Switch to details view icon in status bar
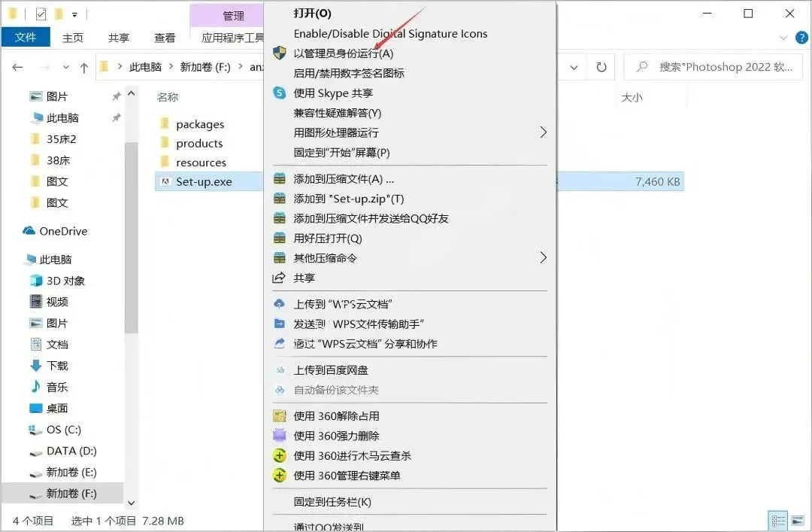The height and width of the screenshot is (532, 812). coord(778,520)
